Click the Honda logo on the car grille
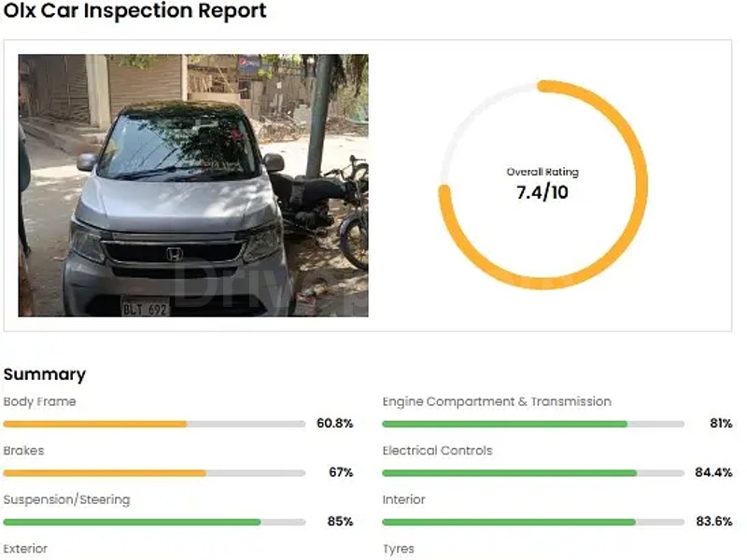This screenshot has width=747, height=560. pyautogui.click(x=175, y=253)
